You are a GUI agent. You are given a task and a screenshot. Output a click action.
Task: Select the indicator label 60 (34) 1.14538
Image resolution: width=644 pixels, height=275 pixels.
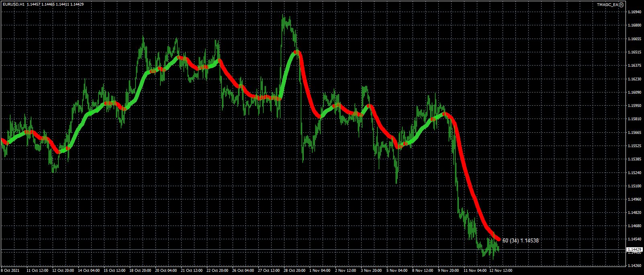pyautogui.click(x=520, y=240)
